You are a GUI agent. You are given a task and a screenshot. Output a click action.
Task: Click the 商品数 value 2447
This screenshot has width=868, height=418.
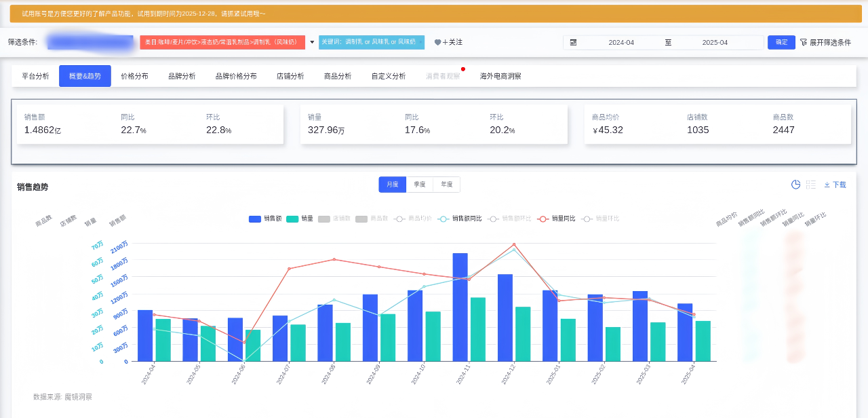pyautogui.click(x=783, y=130)
